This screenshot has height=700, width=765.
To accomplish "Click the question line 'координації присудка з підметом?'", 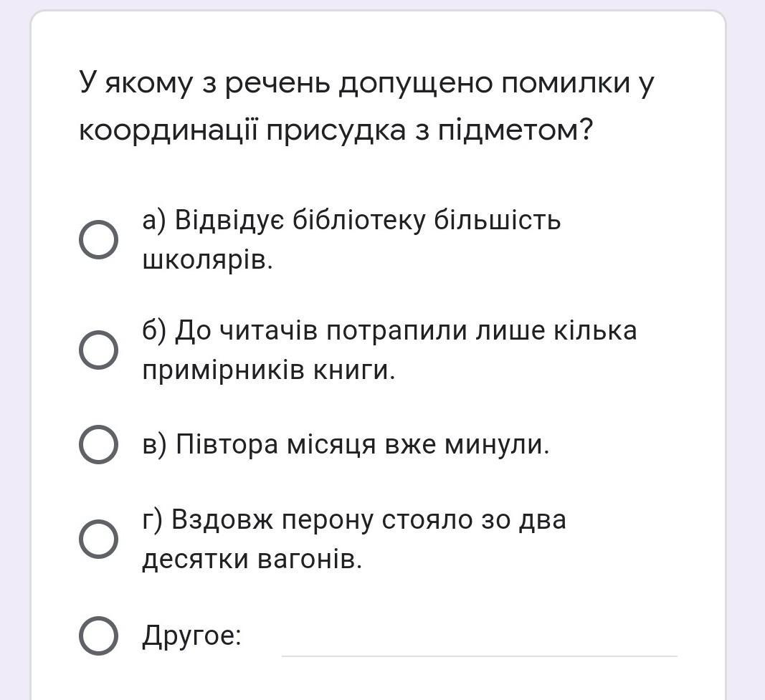I will pyautogui.click(x=336, y=130).
